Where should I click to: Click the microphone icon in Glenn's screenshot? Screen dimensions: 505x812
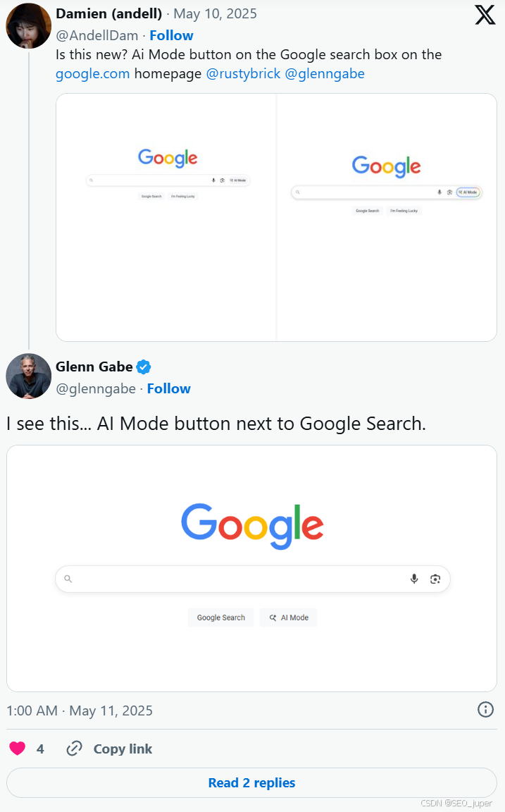pos(413,578)
